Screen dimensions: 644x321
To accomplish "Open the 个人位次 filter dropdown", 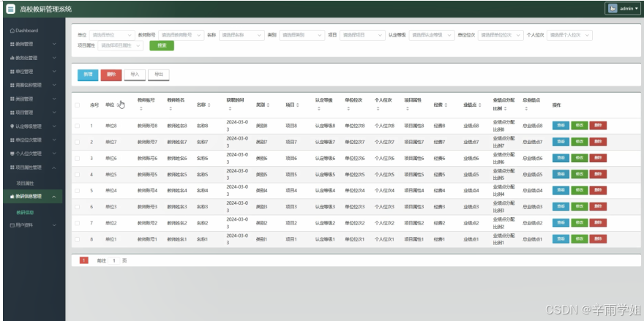I will (x=569, y=35).
